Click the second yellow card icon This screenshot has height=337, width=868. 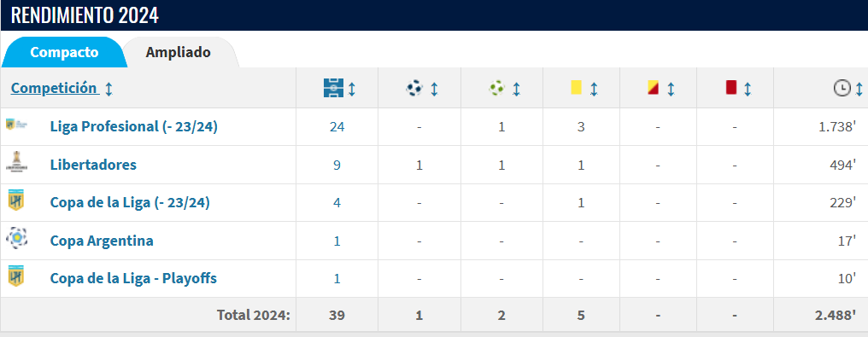(x=653, y=87)
